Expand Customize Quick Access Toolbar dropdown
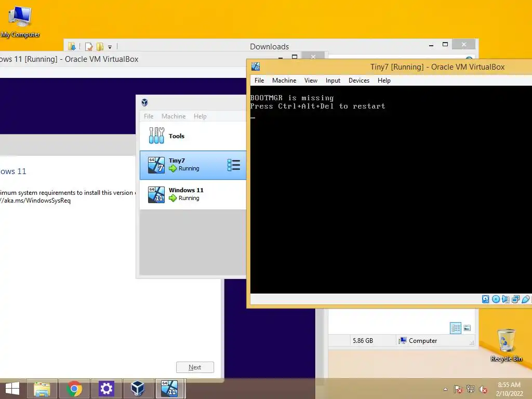 tap(110, 47)
